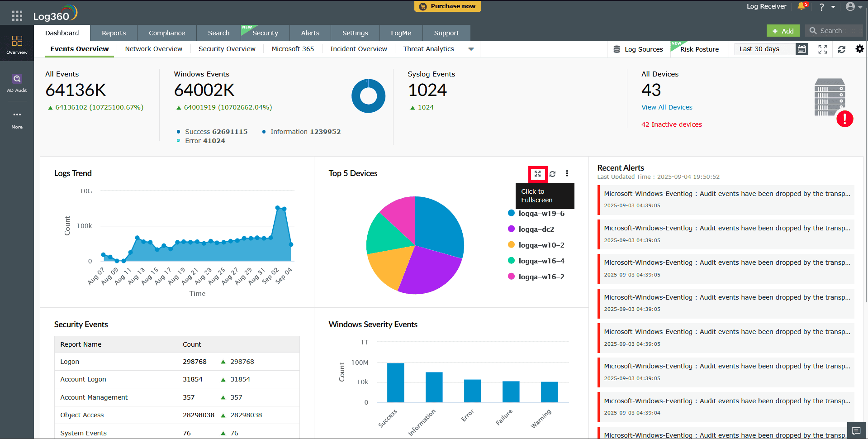Open the Support tab
This screenshot has width=868, height=439.
(446, 33)
